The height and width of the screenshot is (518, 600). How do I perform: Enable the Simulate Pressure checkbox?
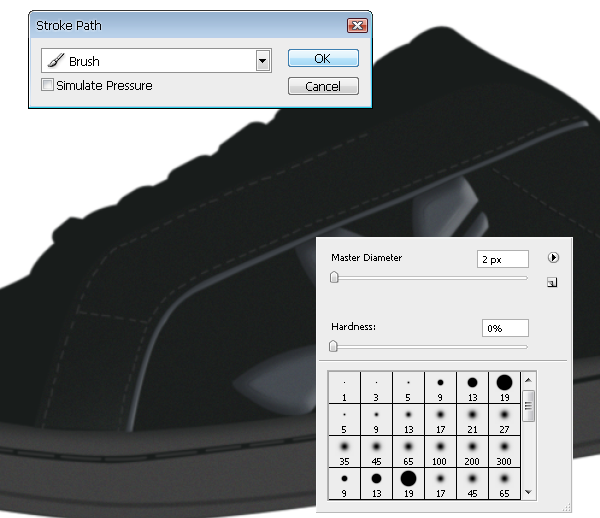pos(47,85)
